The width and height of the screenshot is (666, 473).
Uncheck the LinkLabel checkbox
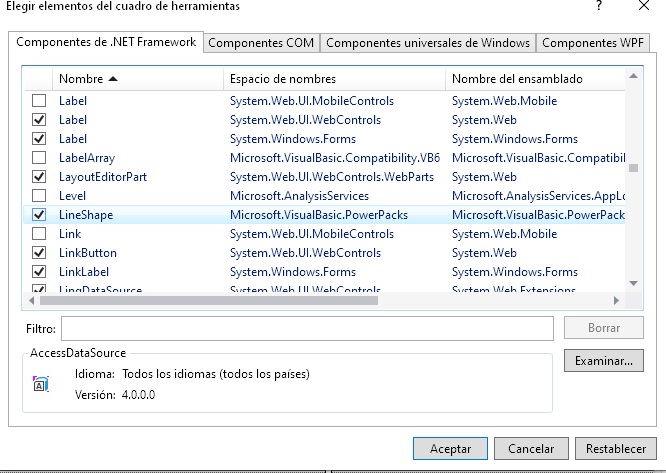point(39,272)
